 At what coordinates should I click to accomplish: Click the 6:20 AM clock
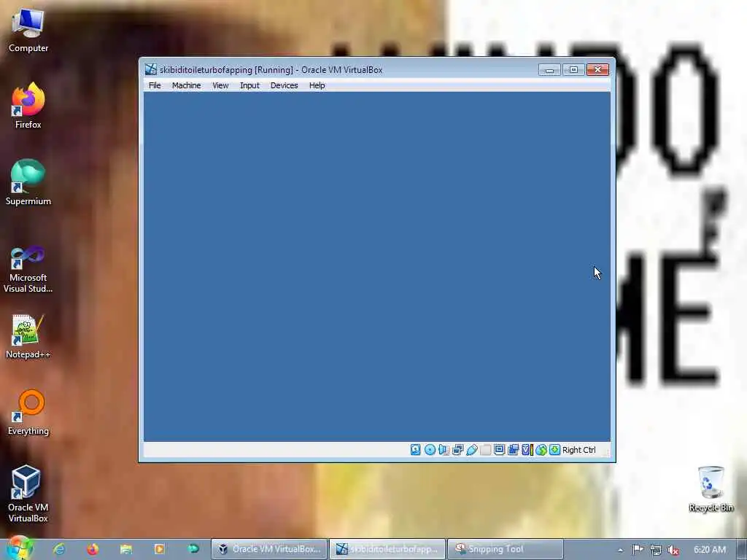point(709,550)
